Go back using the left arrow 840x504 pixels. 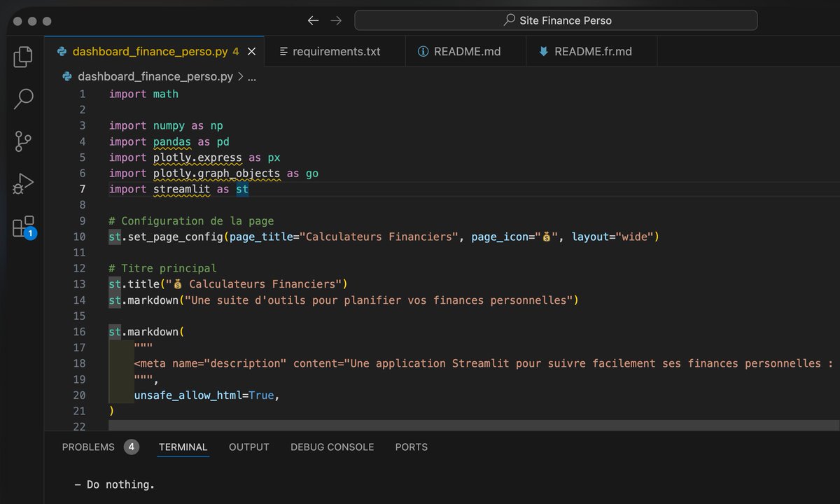pos(313,21)
